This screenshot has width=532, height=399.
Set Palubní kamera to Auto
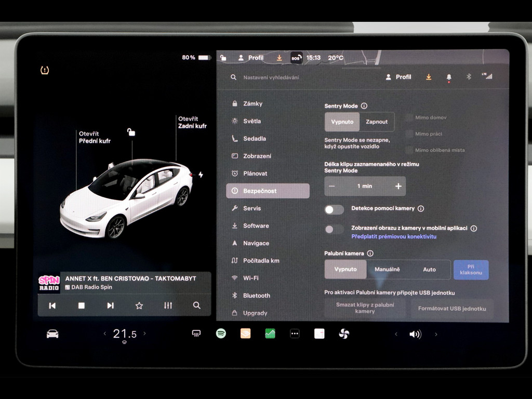pyautogui.click(x=429, y=270)
